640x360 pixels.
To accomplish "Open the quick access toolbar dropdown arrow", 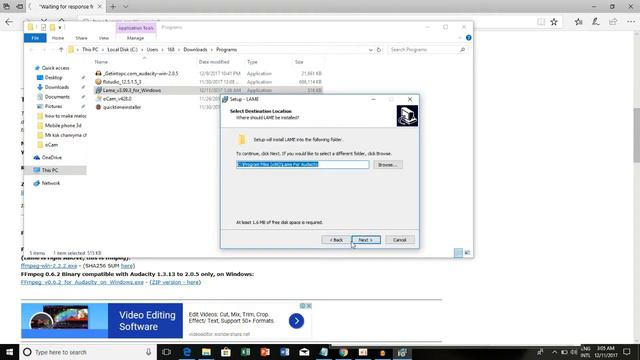I will (60, 28).
